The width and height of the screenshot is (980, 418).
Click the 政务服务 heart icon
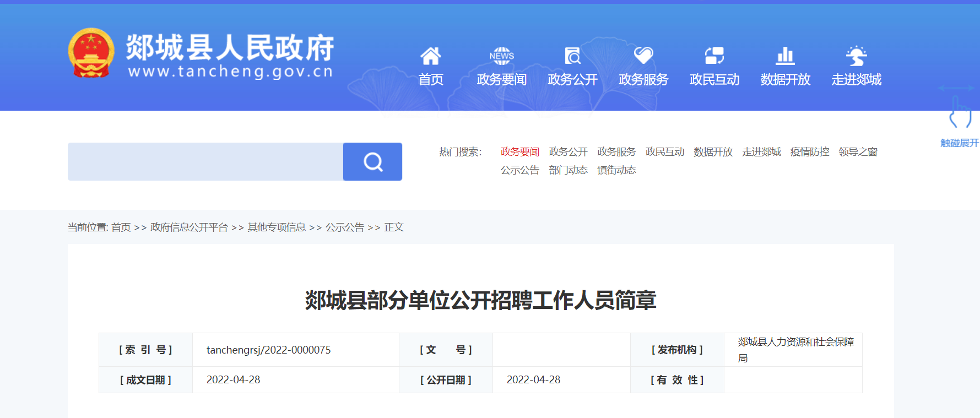[643, 56]
